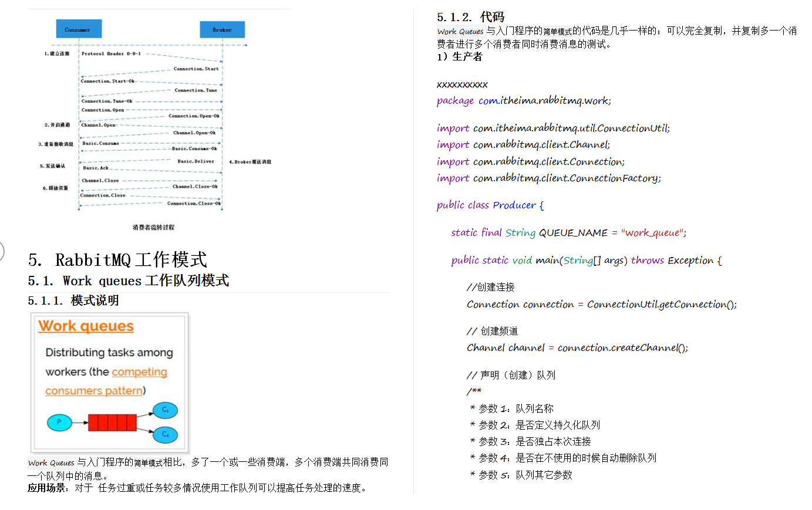
Task: Click the step label '1. 建立连接'
Action: (x=57, y=53)
